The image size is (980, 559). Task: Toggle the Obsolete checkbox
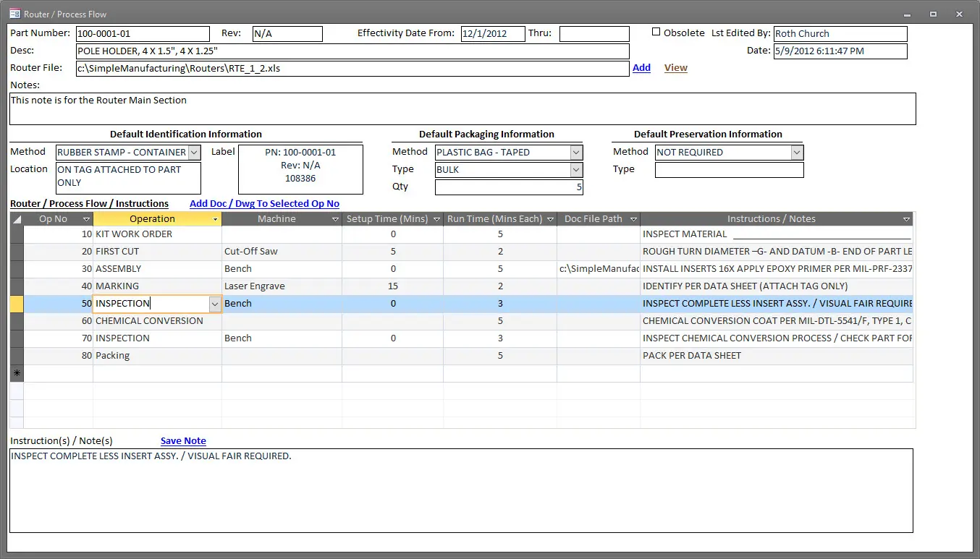click(x=656, y=33)
